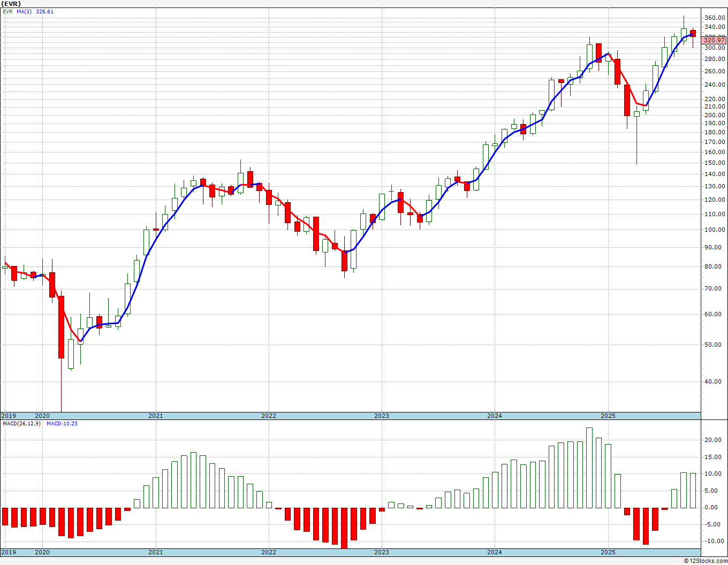The width and height of the screenshot is (728, 565).
Task: Click the 360.00 price axis label
Action: click(715, 18)
